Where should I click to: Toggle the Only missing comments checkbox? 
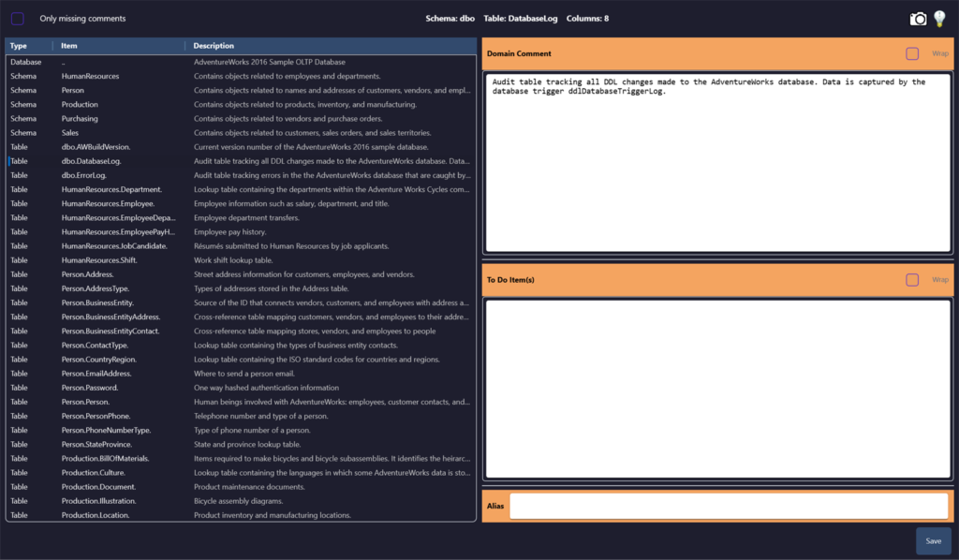pos(18,19)
